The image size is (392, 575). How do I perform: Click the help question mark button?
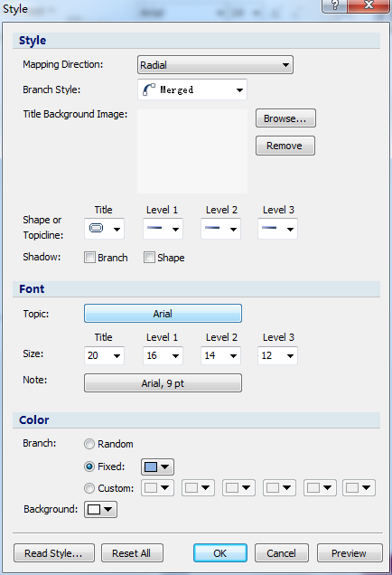click(x=334, y=5)
